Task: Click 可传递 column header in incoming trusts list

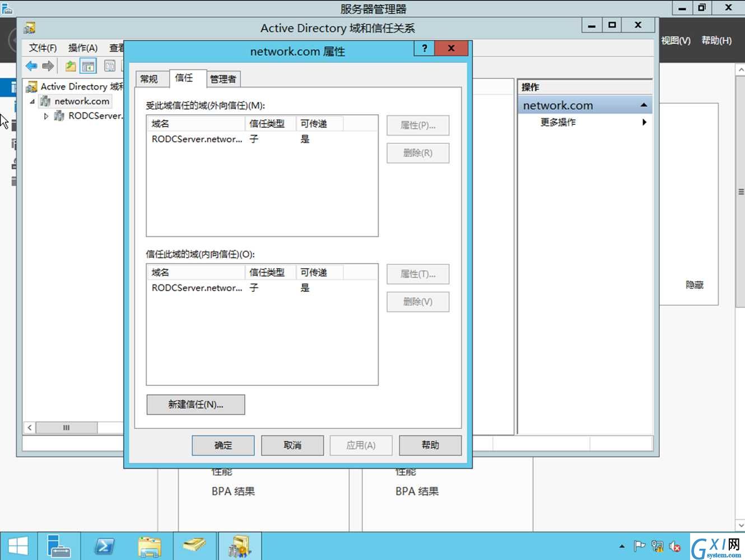Action: tap(319, 273)
